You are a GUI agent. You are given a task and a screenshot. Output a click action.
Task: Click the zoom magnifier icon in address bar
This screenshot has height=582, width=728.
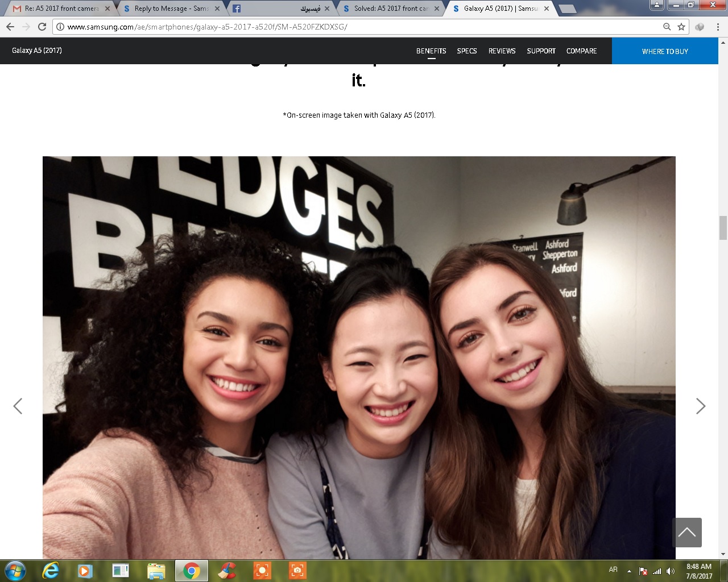pos(667,27)
